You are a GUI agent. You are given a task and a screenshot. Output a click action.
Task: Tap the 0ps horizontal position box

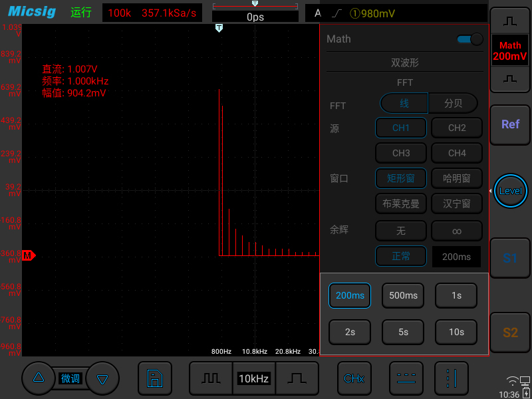[255, 17]
